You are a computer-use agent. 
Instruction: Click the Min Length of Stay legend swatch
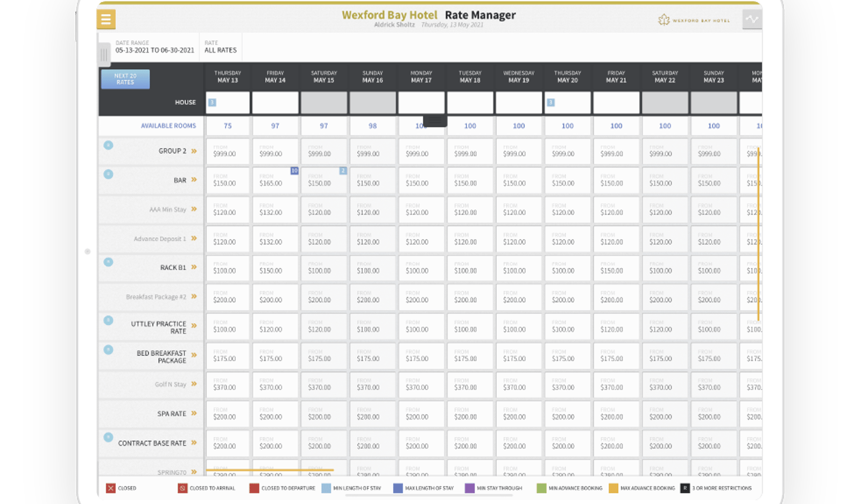click(326, 488)
